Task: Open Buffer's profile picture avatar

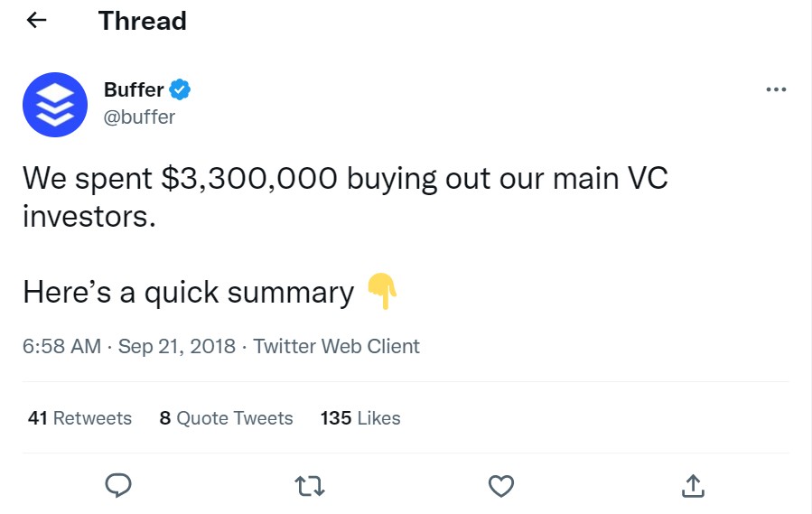Action: click(x=54, y=105)
